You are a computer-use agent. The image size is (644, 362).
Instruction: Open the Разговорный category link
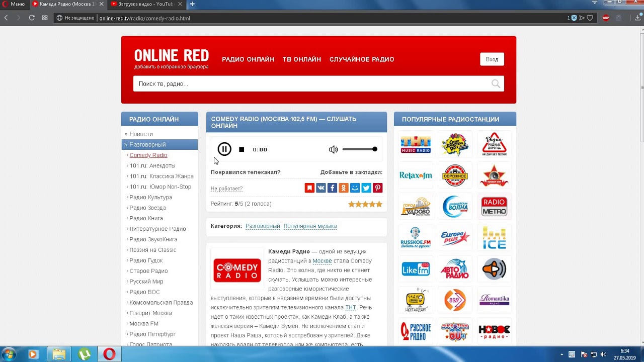pyautogui.click(x=263, y=226)
